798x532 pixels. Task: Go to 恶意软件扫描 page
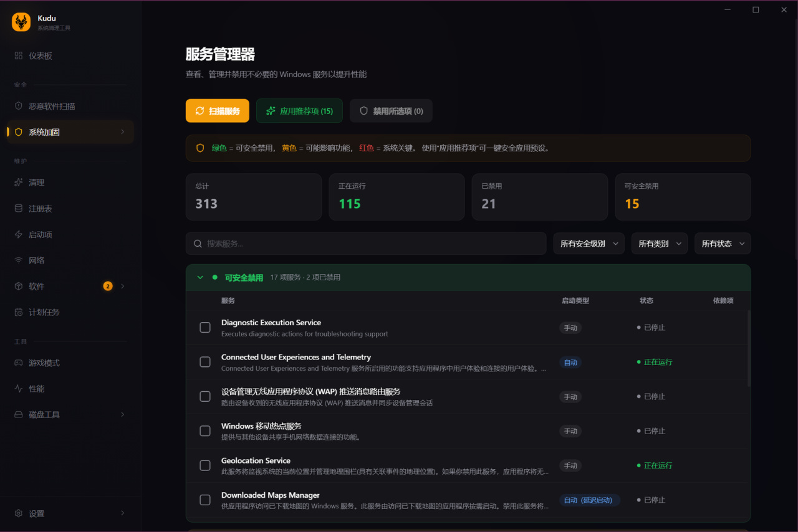pyautogui.click(x=70, y=107)
